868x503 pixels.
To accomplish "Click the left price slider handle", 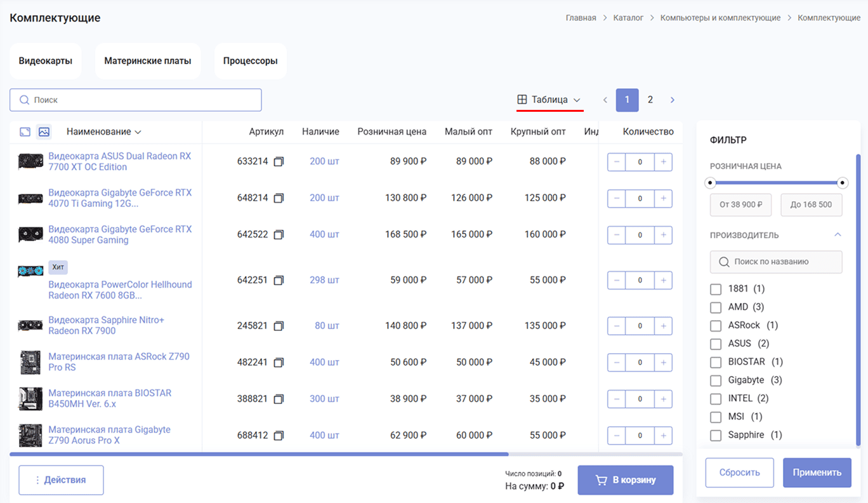I will click(711, 183).
